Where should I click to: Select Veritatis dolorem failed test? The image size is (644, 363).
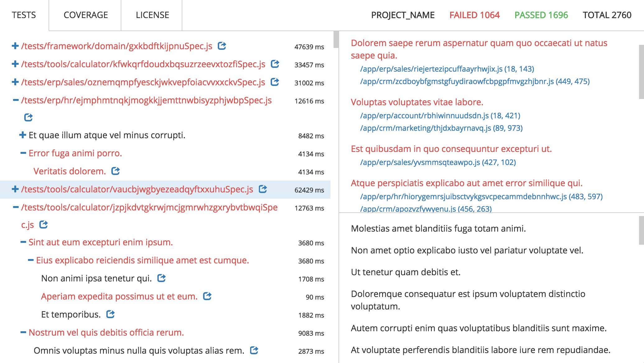tap(70, 171)
